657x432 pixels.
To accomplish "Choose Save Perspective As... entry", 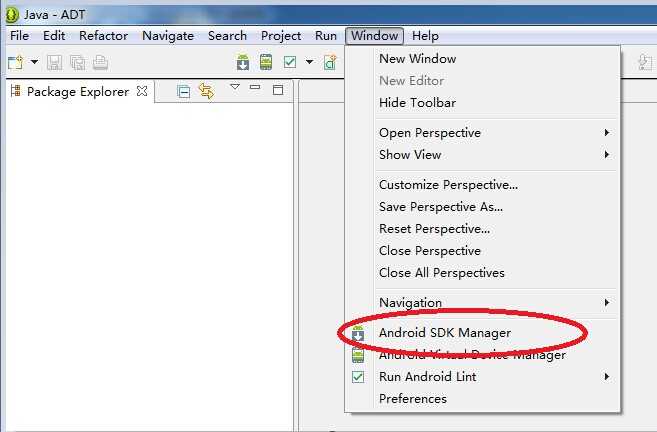I will (482, 207).
